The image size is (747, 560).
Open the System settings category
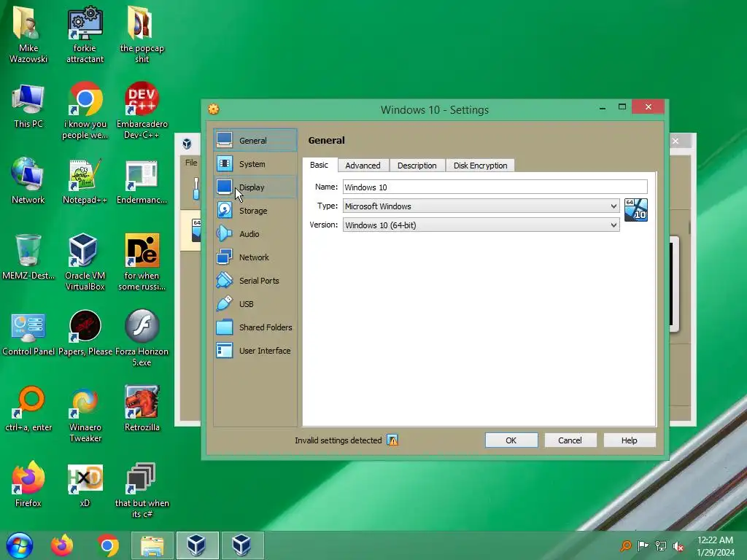point(255,164)
